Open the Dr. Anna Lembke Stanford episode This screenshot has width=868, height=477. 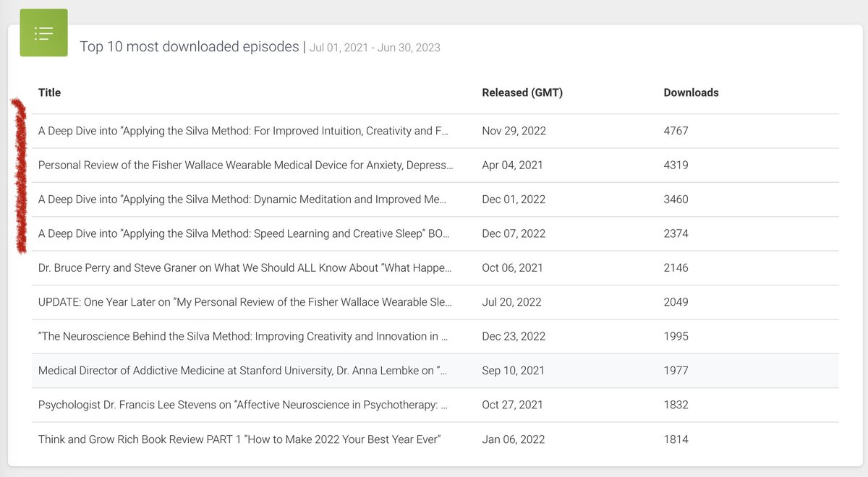click(243, 371)
